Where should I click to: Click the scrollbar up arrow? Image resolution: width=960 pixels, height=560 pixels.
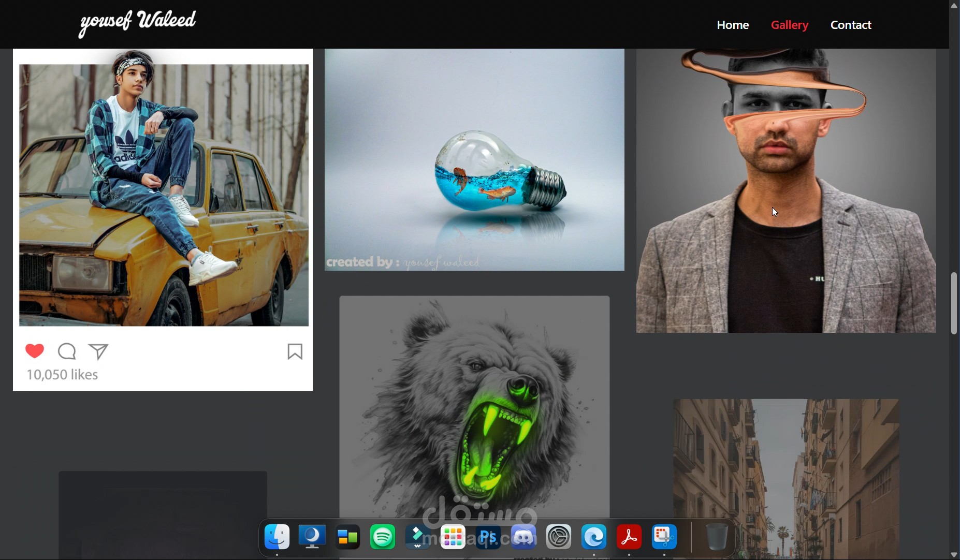[x=954, y=5]
